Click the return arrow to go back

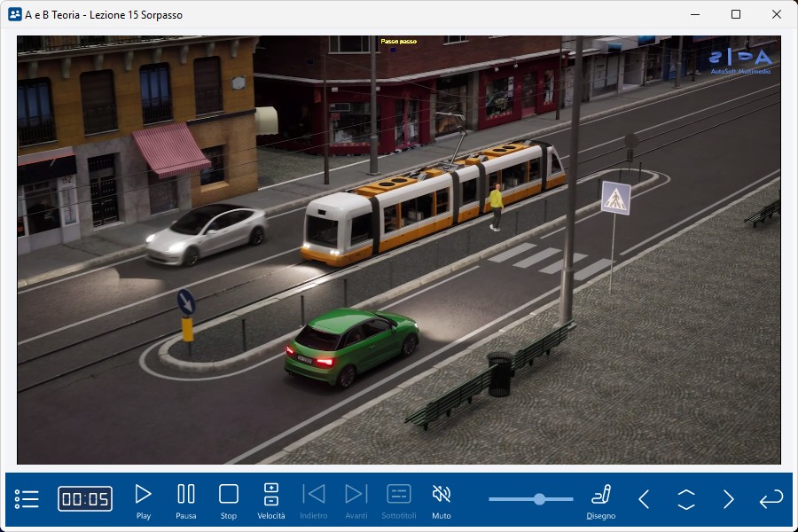(771, 499)
